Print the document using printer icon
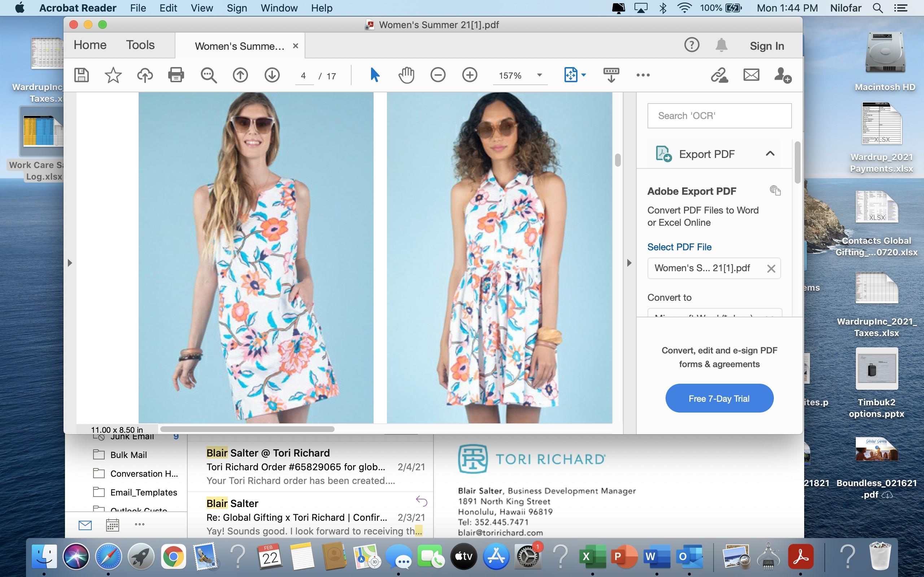Viewport: 924px width, 577px height. click(176, 75)
